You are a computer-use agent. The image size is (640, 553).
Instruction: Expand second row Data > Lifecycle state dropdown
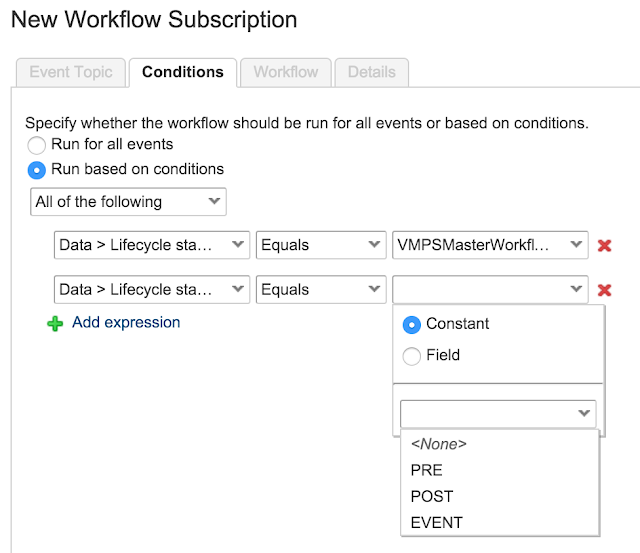pos(151,290)
